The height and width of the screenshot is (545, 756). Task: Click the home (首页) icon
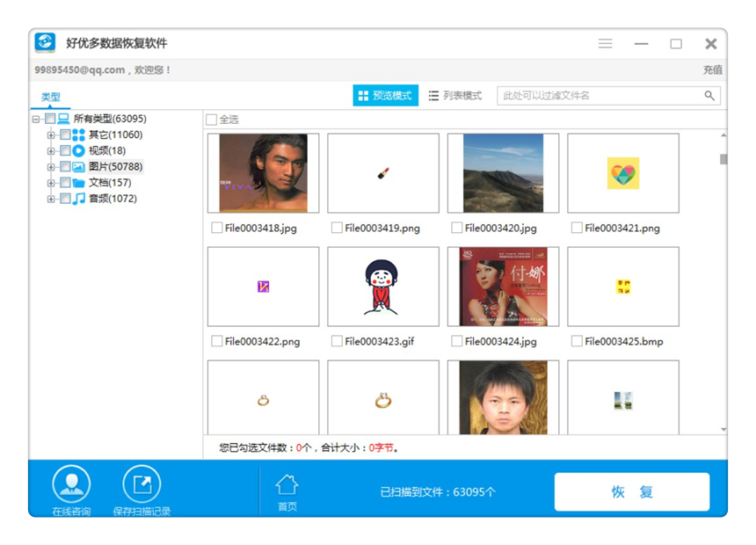point(287,484)
